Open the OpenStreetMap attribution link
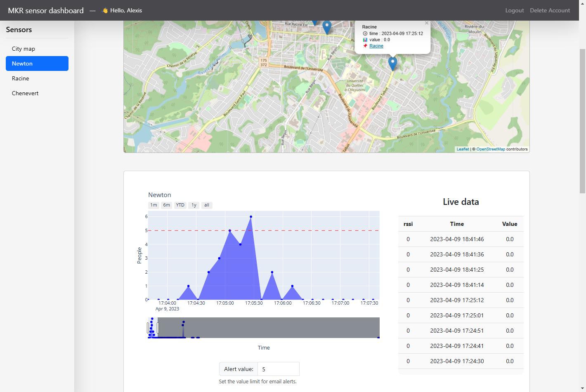 click(491, 149)
